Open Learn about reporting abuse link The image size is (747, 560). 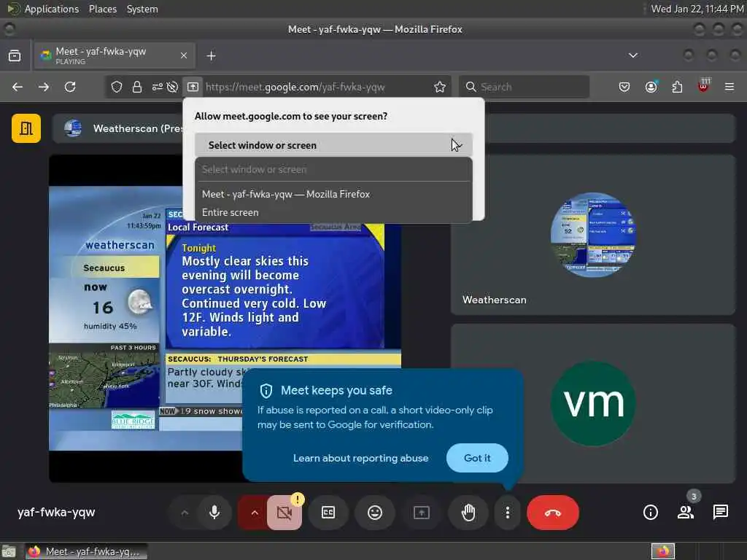point(360,458)
